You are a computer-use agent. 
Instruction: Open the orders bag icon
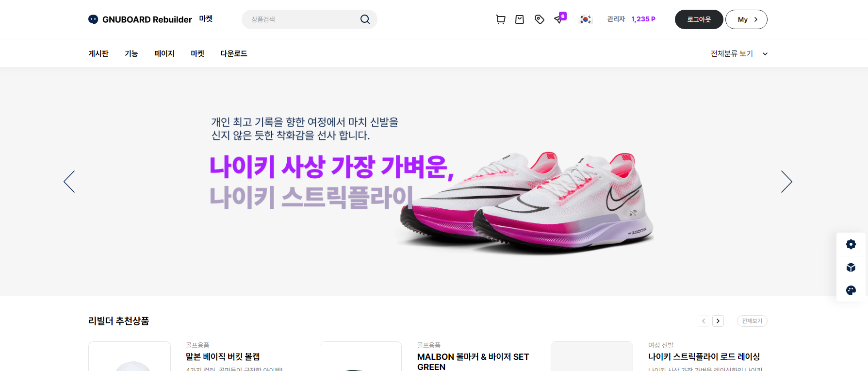[520, 19]
